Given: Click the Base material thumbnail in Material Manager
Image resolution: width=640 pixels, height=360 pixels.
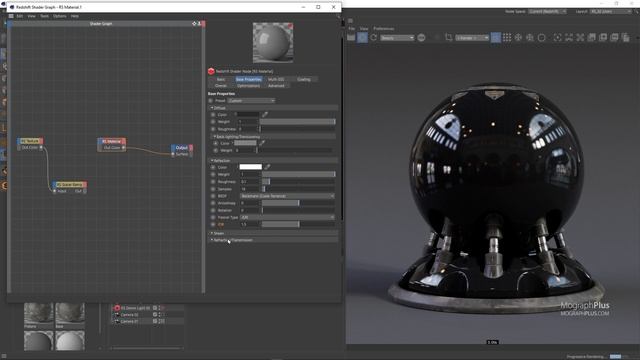Looking at the screenshot, I should click(70, 313).
